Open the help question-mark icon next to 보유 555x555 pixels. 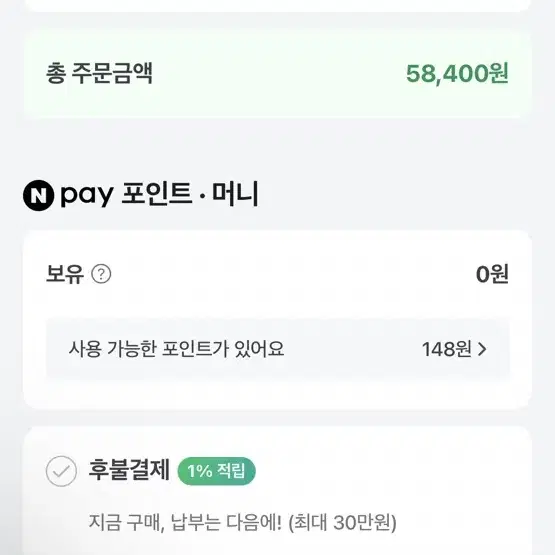click(x=101, y=274)
